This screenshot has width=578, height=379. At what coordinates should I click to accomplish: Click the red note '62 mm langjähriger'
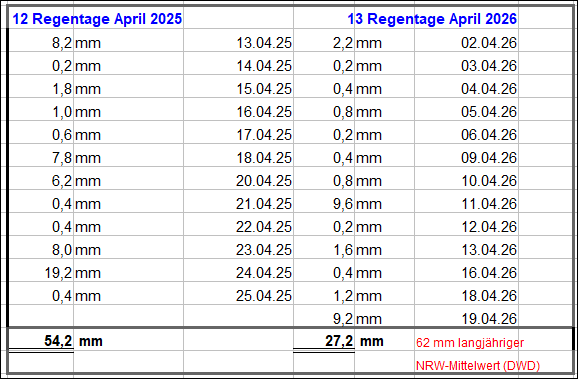(x=470, y=343)
